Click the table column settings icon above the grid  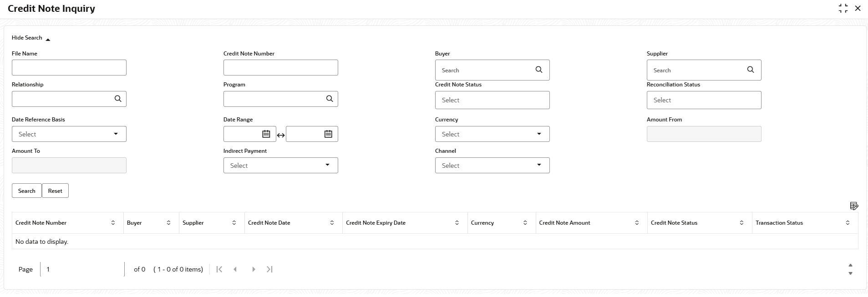(854, 206)
